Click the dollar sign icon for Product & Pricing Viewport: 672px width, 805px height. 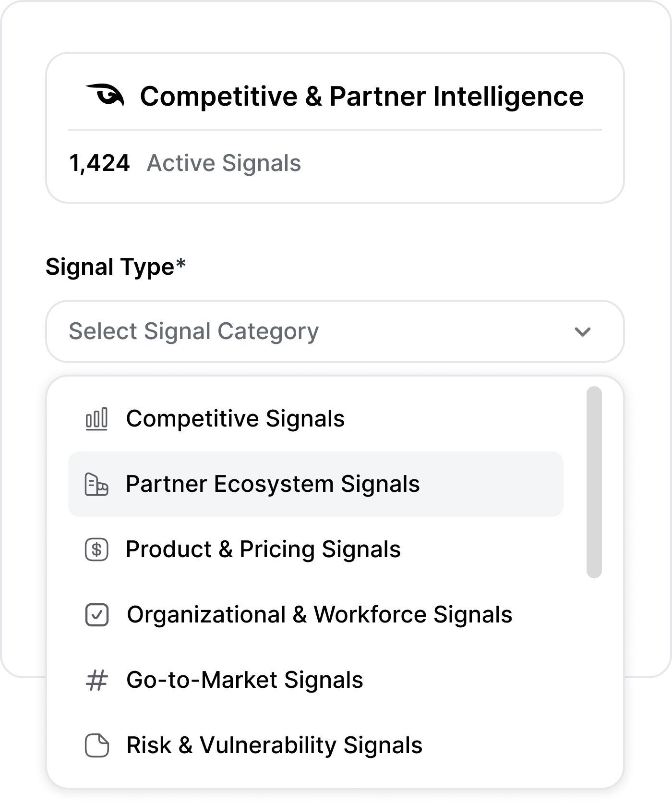tap(96, 549)
